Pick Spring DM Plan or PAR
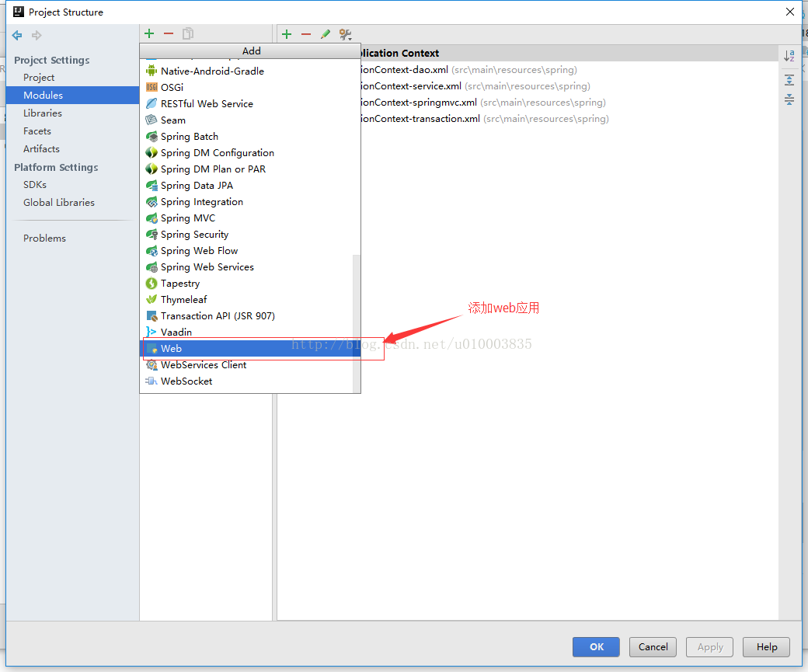Screen dimensions: 808x672 [250, 169]
